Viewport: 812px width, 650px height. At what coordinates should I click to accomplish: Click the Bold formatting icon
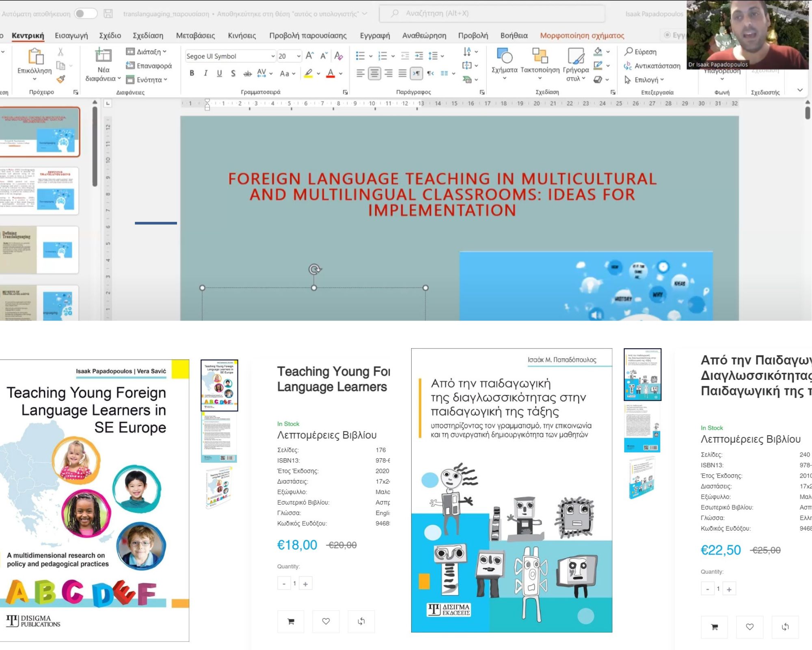192,73
